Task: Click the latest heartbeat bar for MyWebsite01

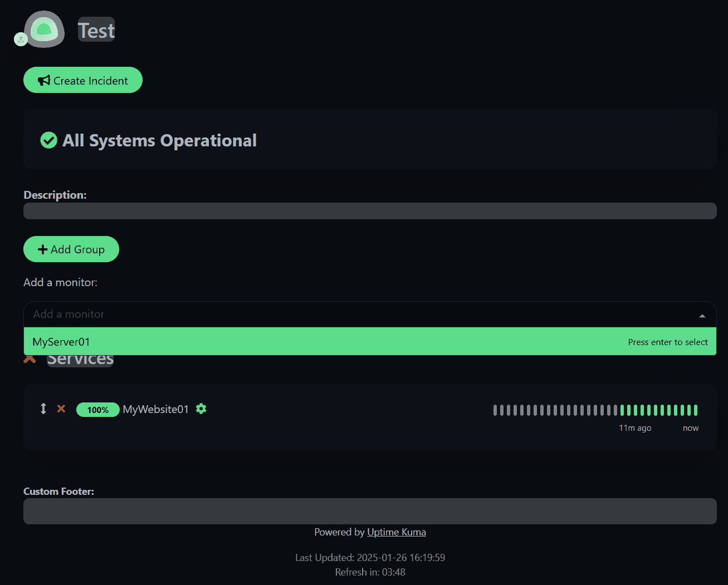Action: tap(696, 410)
